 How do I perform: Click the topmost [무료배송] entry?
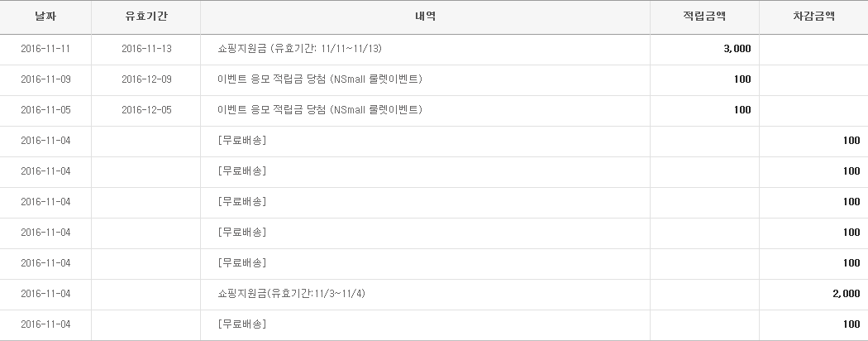click(241, 141)
